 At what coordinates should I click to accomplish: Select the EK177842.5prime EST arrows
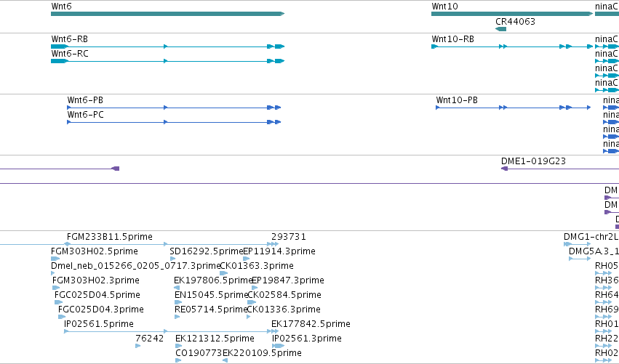pyautogui.click(x=275, y=331)
